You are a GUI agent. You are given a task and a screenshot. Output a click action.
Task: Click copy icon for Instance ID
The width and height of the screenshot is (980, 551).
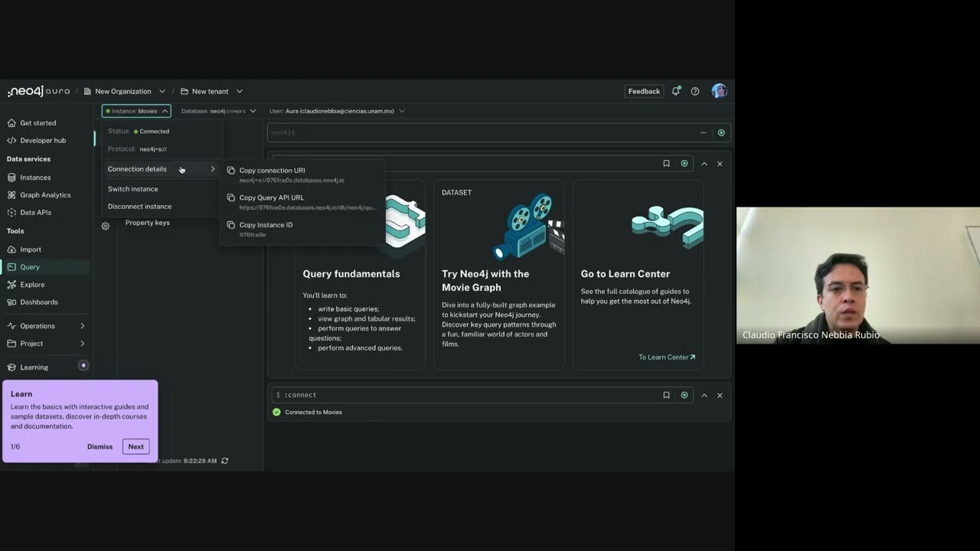pos(231,225)
